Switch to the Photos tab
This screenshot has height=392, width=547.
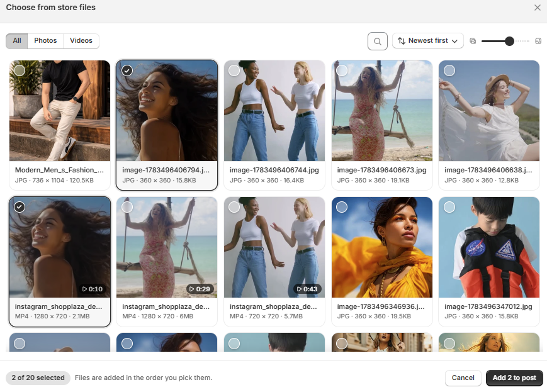tap(45, 41)
